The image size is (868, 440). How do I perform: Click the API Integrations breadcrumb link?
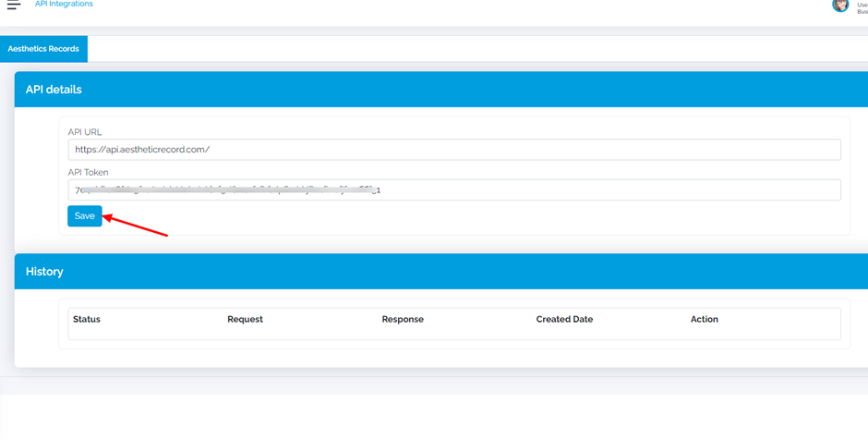tap(64, 4)
